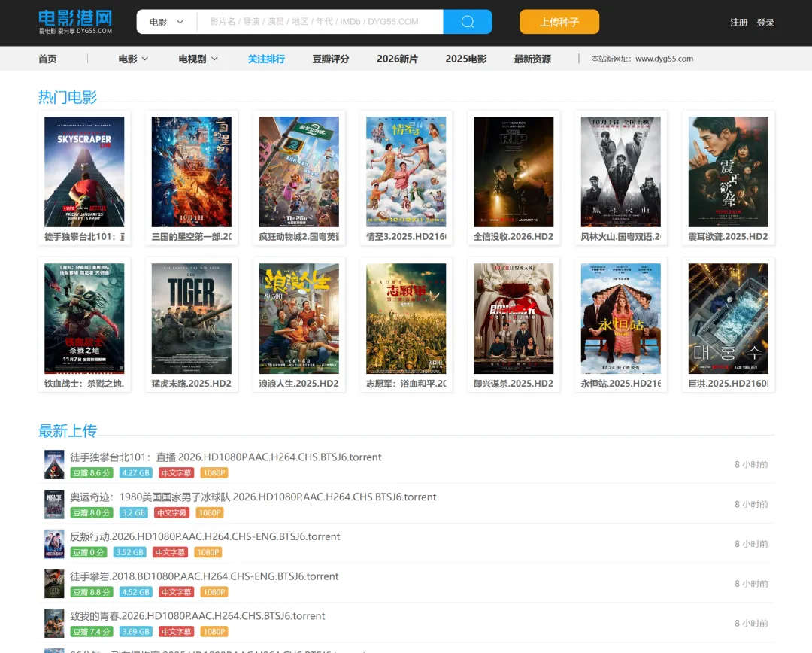Click the blue search magnifier button
Viewport: 812px width, 653px height.
pos(468,22)
